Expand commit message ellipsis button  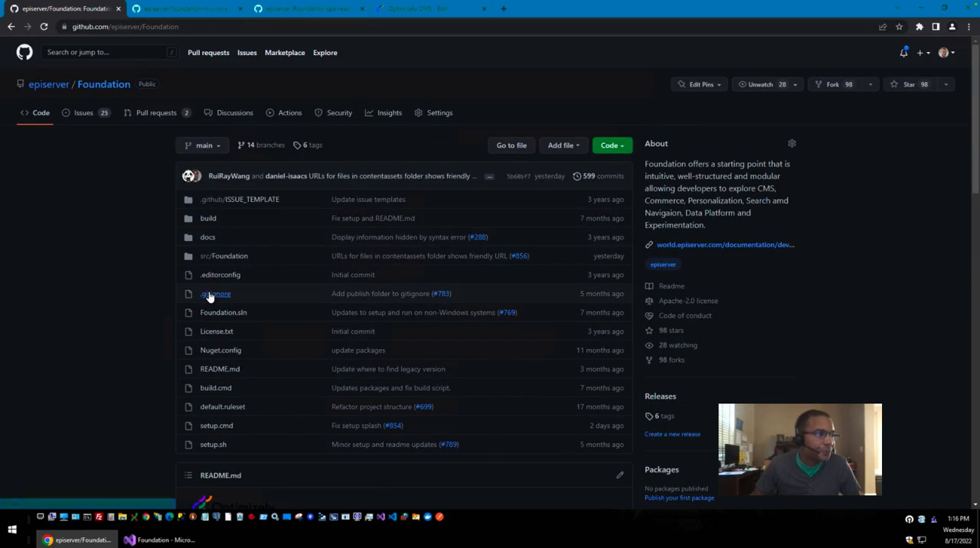pos(489,176)
